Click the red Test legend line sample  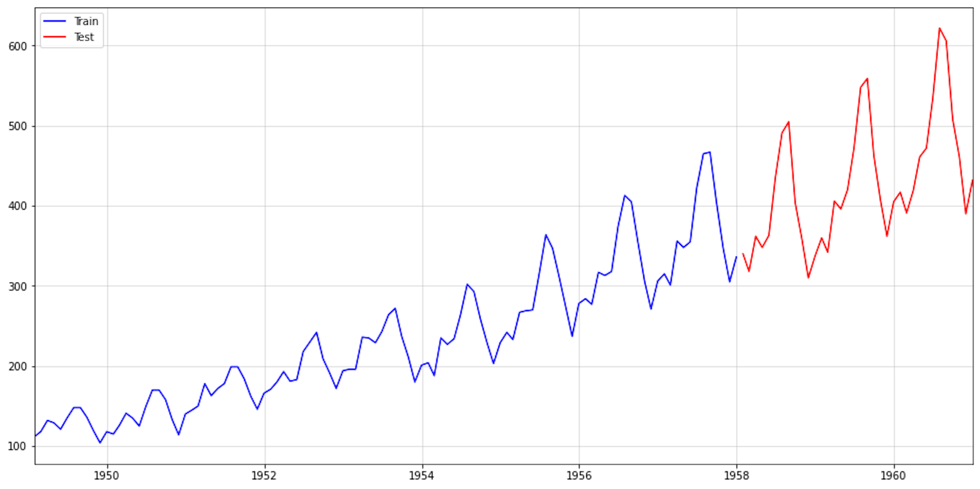coord(55,37)
